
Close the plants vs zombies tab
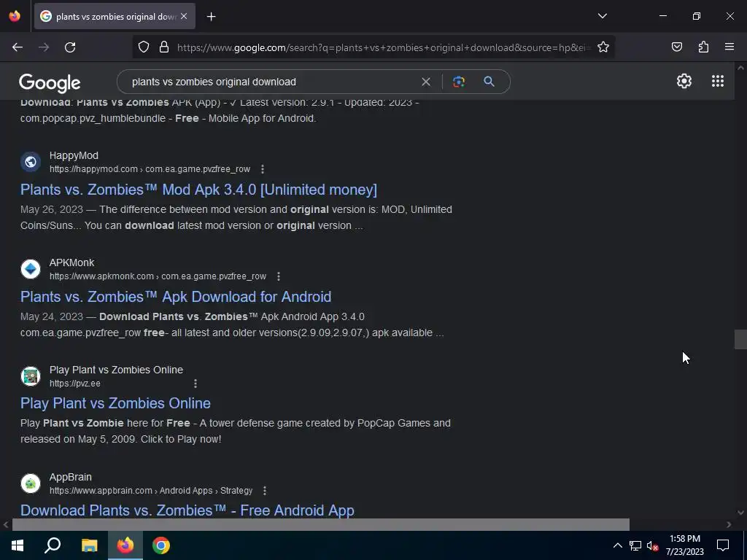(184, 16)
